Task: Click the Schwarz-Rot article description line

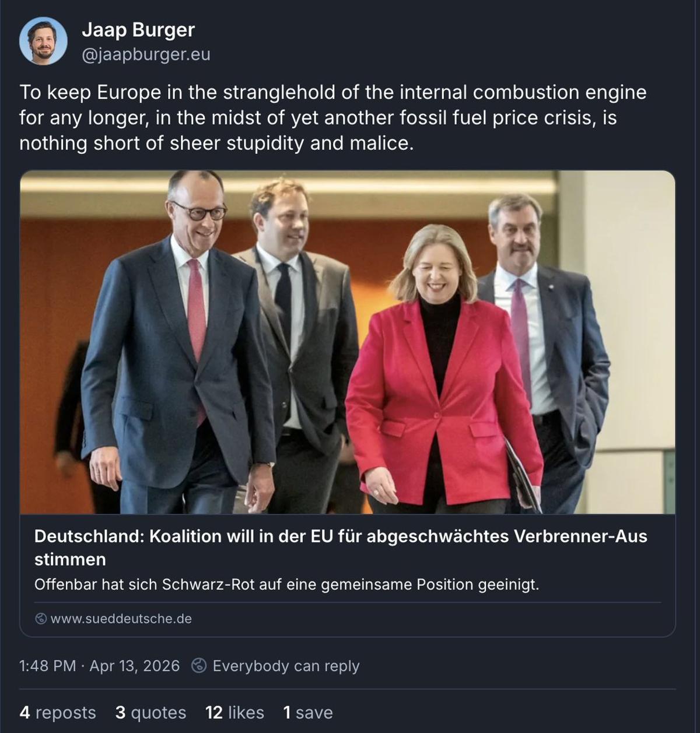Action: pos(286,584)
